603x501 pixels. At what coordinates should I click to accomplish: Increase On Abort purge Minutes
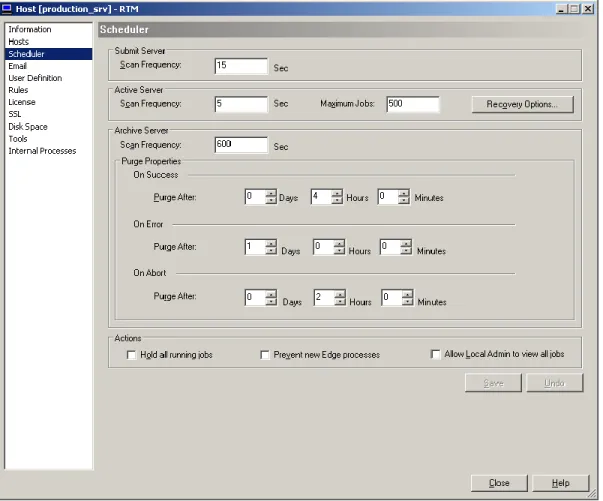click(408, 294)
